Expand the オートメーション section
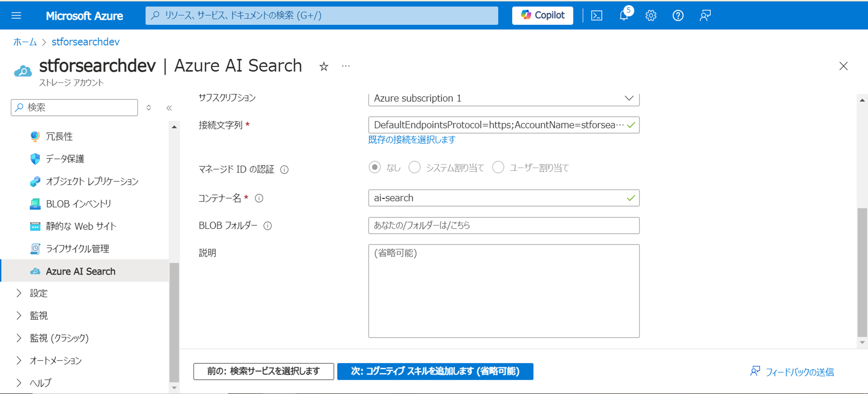 coord(19,361)
